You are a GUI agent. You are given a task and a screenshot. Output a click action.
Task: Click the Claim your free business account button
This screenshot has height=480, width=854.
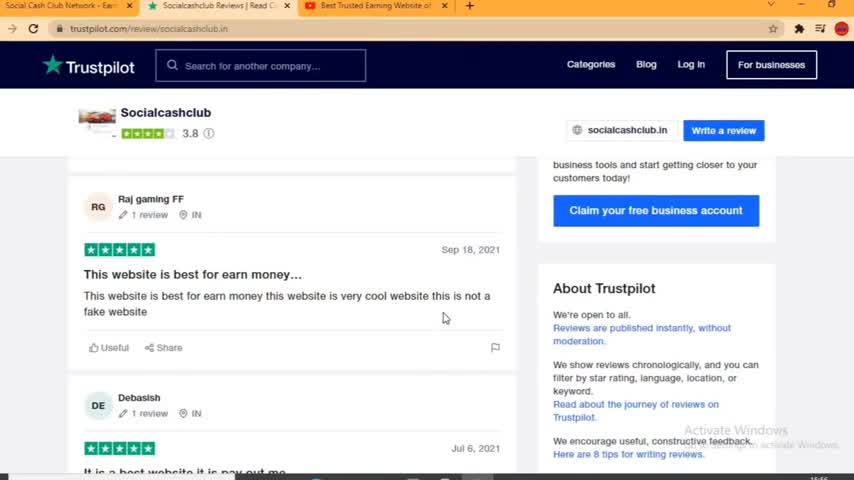[656, 211]
